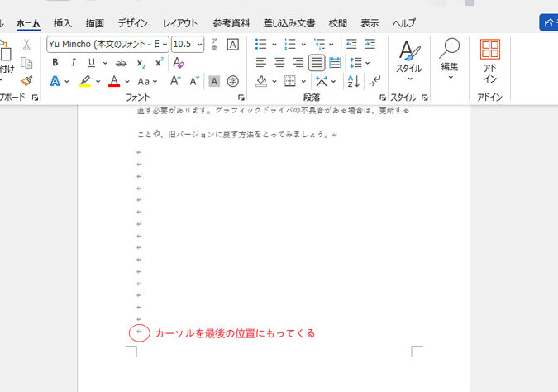This screenshot has width=558, height=392.
Task: Toggle show paragraph marks button
Action: click(x=374, y=81)
